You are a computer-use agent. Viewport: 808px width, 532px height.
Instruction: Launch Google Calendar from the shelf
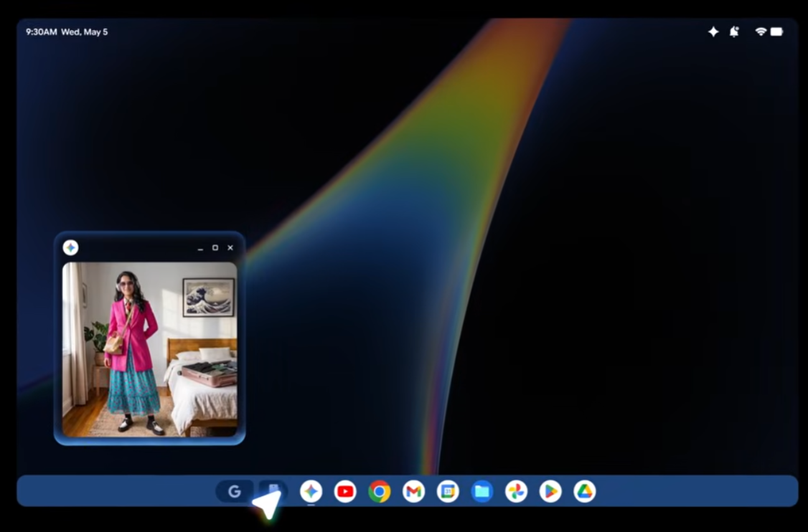pos(448,491)
